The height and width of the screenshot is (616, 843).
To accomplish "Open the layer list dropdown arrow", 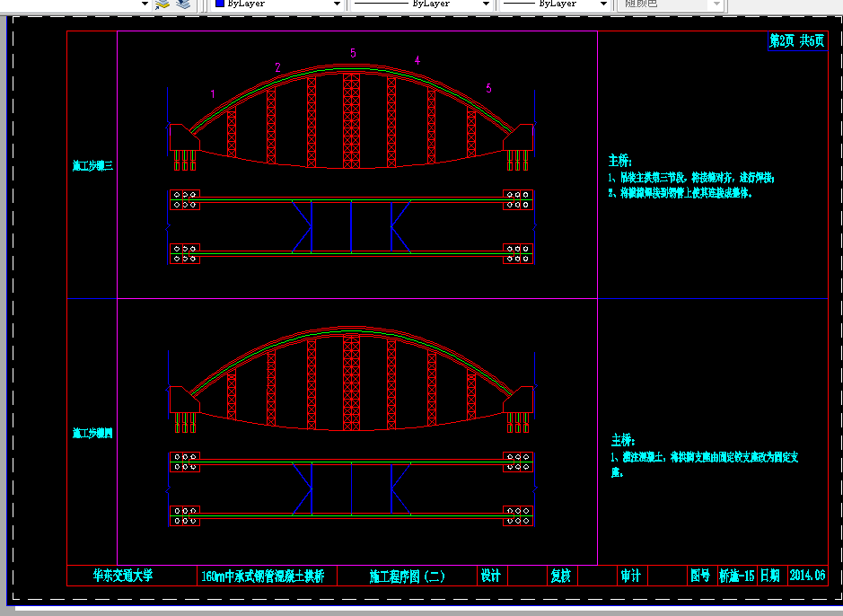I will pyautogui.click(x=145, y=4).
